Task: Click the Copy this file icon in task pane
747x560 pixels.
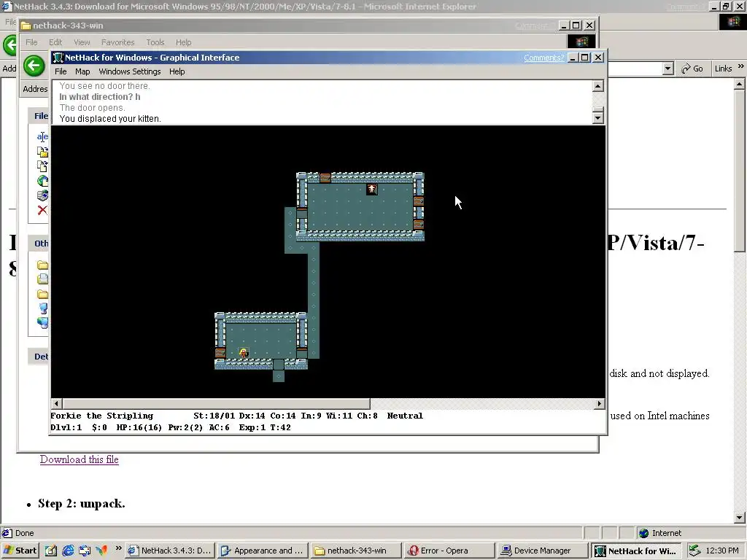Action: [42, 166]
